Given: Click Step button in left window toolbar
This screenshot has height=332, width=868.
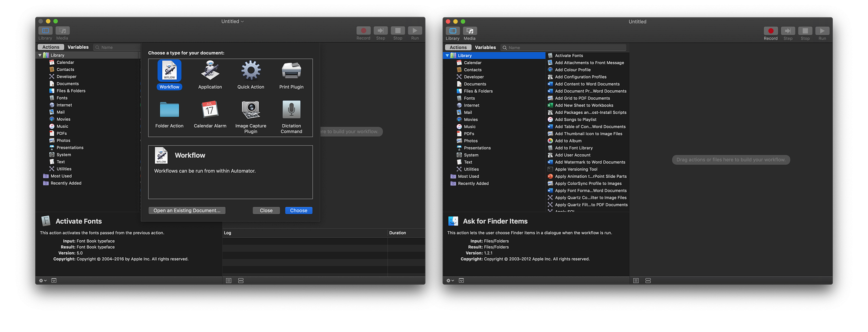Looking at the screenshot, I should [381, 30].
